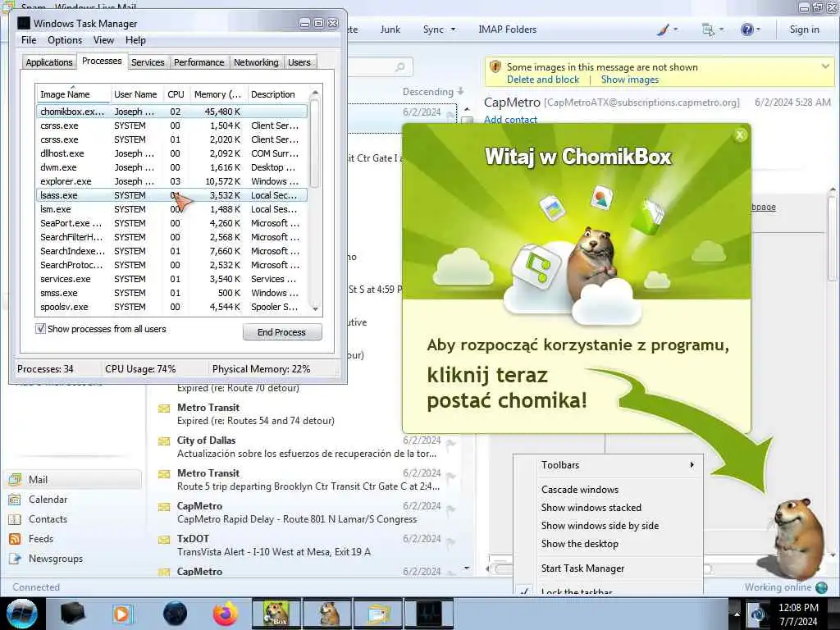The image size is (840, 630).
Task: Open the Contacts icon in sidebar
Action: [15, 519]
